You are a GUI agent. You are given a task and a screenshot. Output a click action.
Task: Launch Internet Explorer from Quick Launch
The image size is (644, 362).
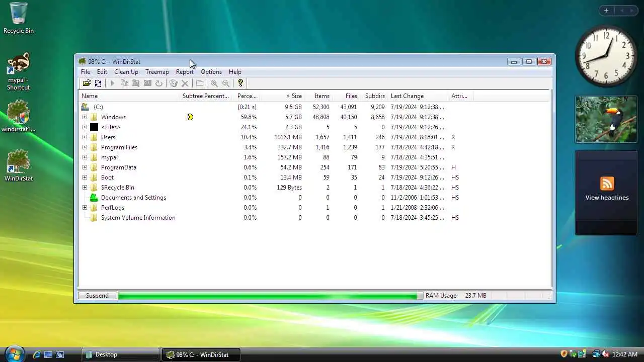pyautogui.click(x=37, y=354)
